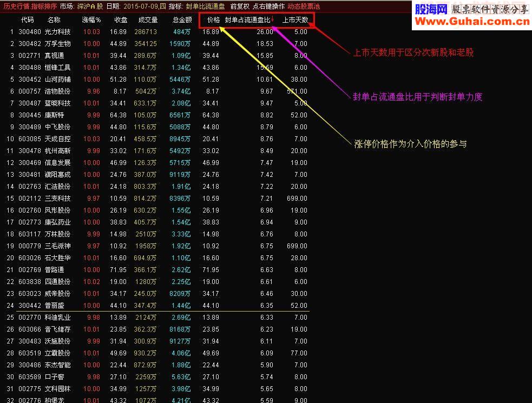
Task: Select stock code 300488
Action: tap(30, 68)
